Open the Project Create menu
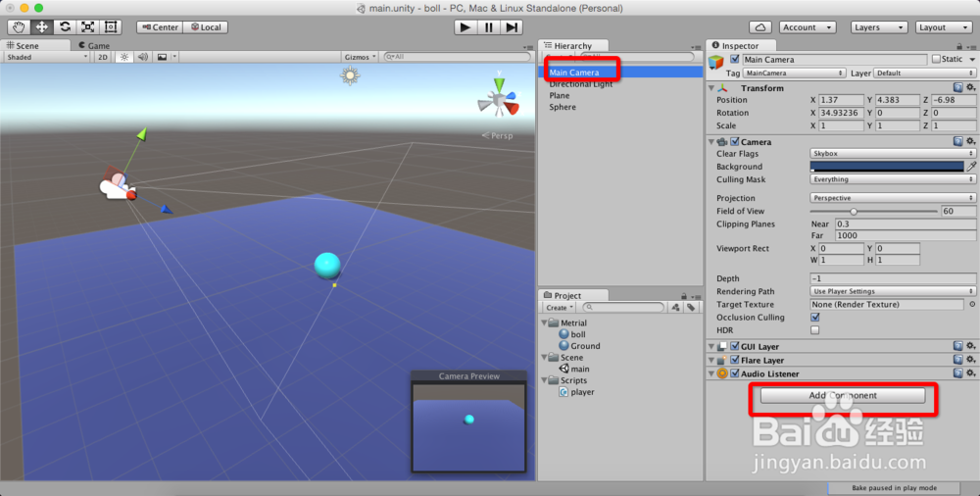Image resolution: width=980 pixels, height=496 pixels. [x=559, y=308]
